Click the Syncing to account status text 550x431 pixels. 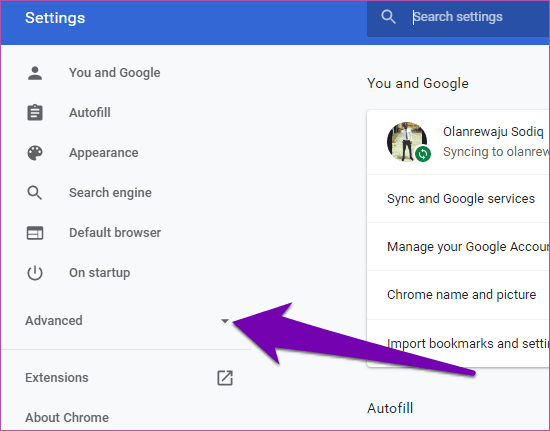496,152
